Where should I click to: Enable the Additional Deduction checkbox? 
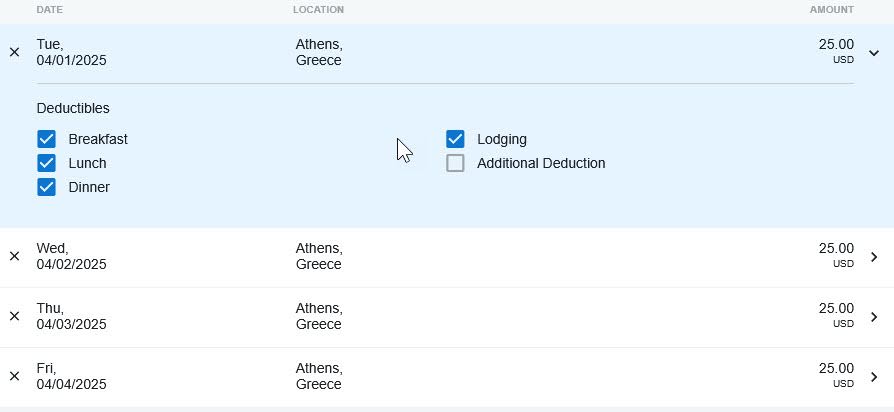pos(455,163)
